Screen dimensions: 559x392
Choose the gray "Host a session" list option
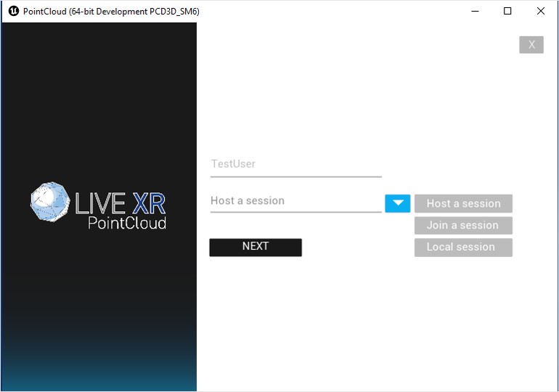(463, 203)
